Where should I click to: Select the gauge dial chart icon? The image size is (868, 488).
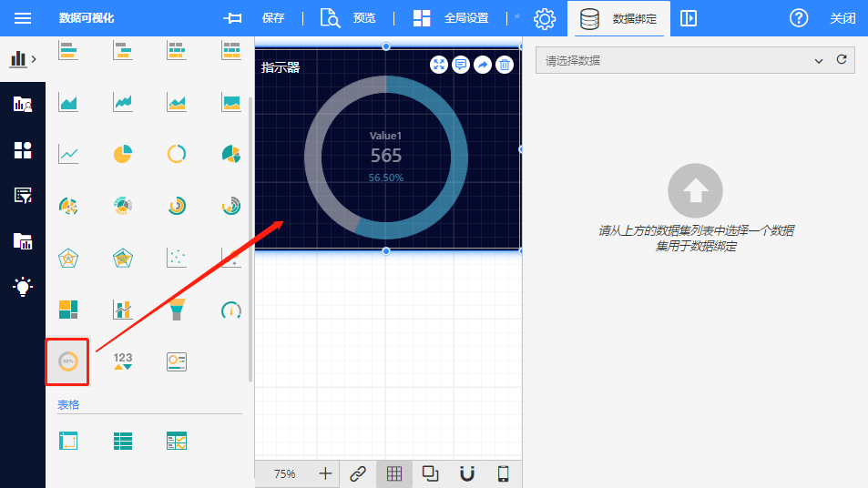[x=231, y=310]
